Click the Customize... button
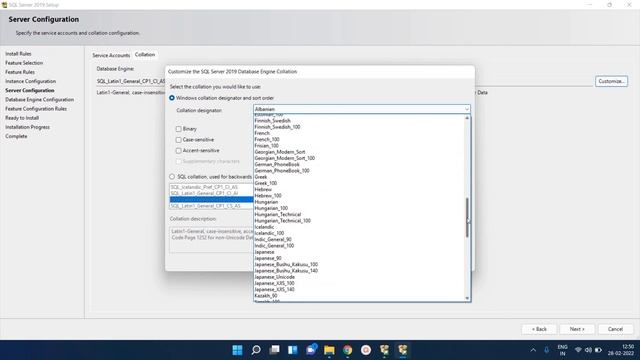Viewport: 640px width, 360px height. [x=611, y=81]
